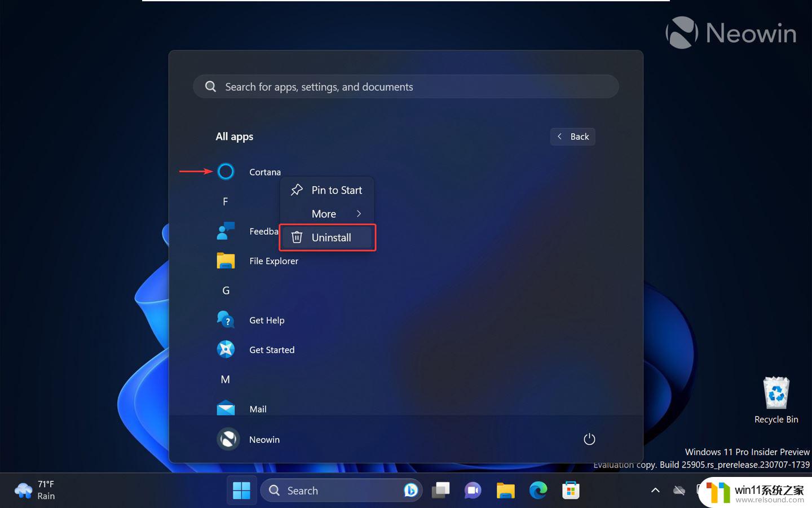Open the weather widget showing Rain
This screenshot has height=508, width=812.
pos(35,490)
